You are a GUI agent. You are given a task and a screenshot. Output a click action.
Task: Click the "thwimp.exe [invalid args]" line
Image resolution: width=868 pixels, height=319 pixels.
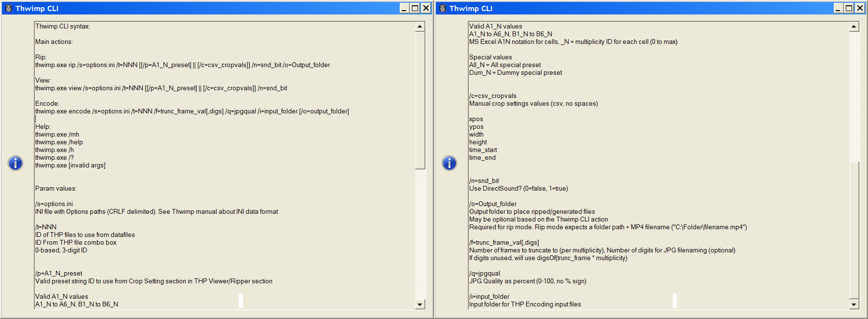point(70,166)
